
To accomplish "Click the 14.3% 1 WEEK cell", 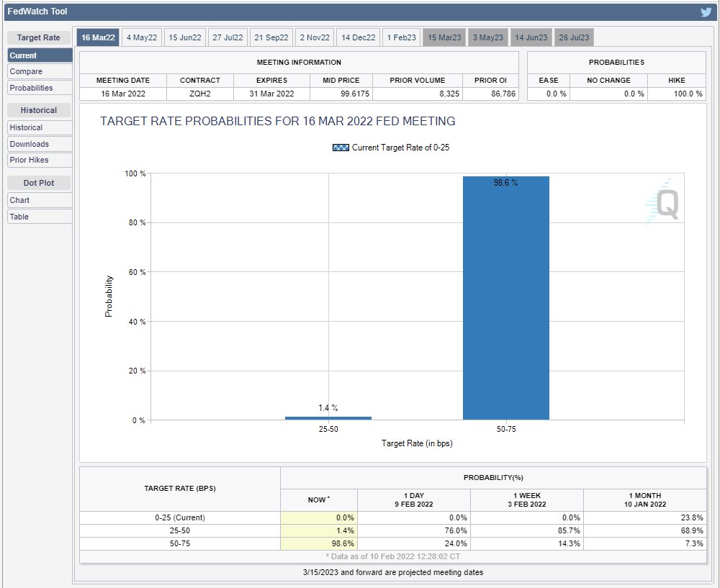I will click(x=527, y=543).
